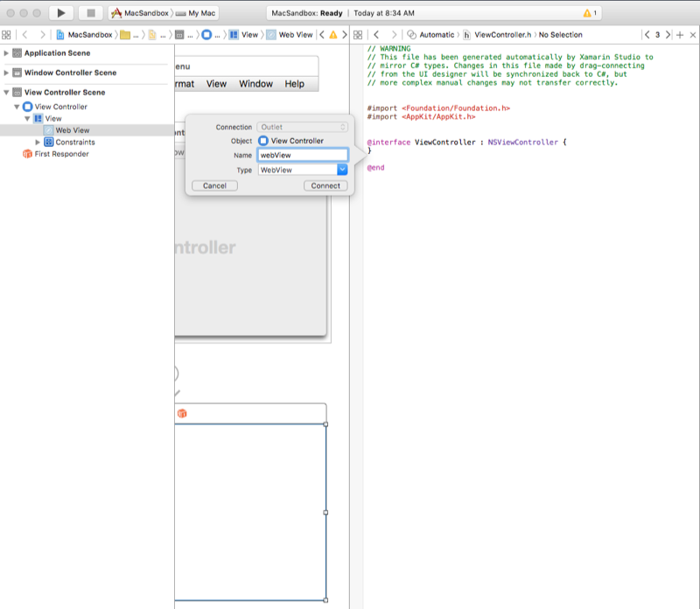This screenshot has height=609, width=700.
Task: Click the yellow folder icon in the jump bar
Action: pyautogui.click(x=125, y=35)
